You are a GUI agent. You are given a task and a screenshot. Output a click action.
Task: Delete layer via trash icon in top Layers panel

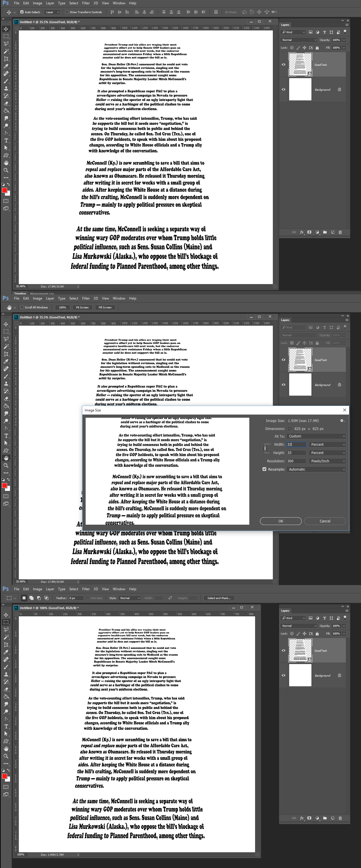pyautogui.click(x=340, y=232)
